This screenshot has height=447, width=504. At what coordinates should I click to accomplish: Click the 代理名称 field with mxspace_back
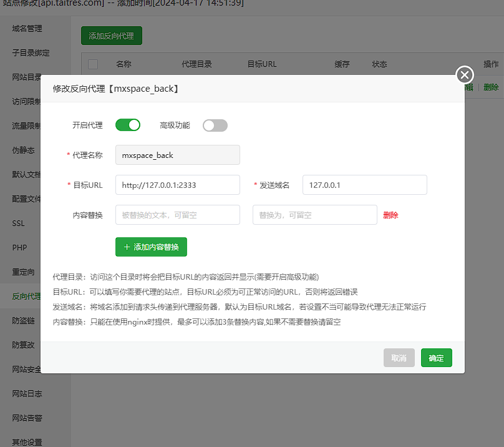click(177, 155)
